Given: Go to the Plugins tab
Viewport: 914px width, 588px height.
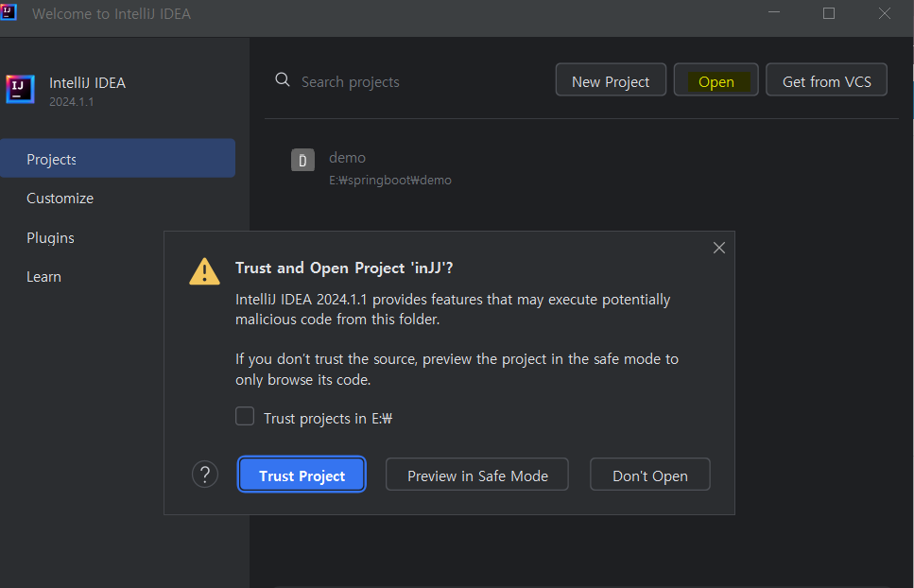Looking at the screenshot, I should (x=50, y=238).
